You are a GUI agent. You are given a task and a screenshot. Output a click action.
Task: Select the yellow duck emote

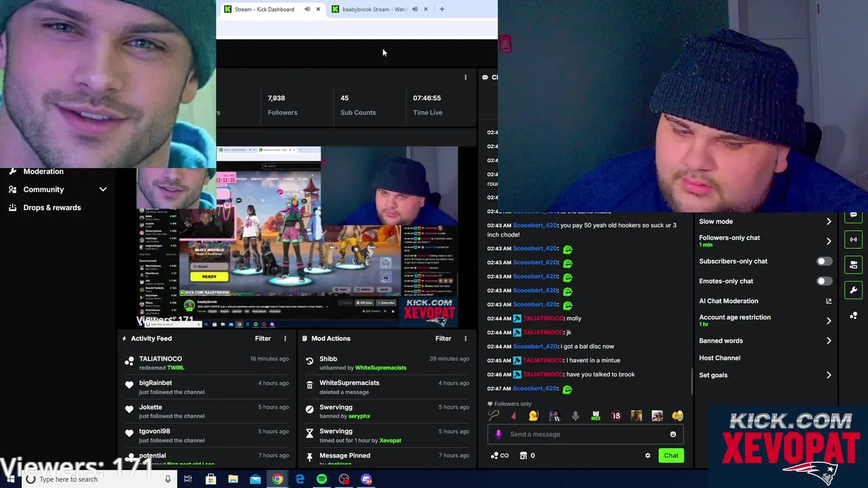534,416
